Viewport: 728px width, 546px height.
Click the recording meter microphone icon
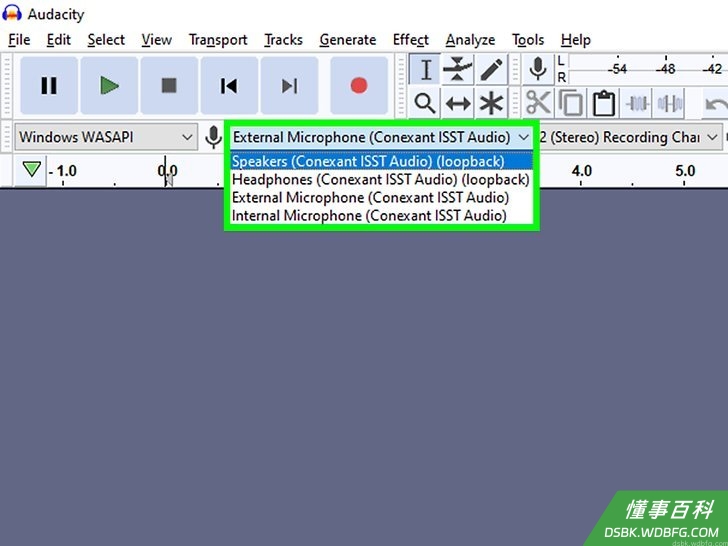coord(538,70)
